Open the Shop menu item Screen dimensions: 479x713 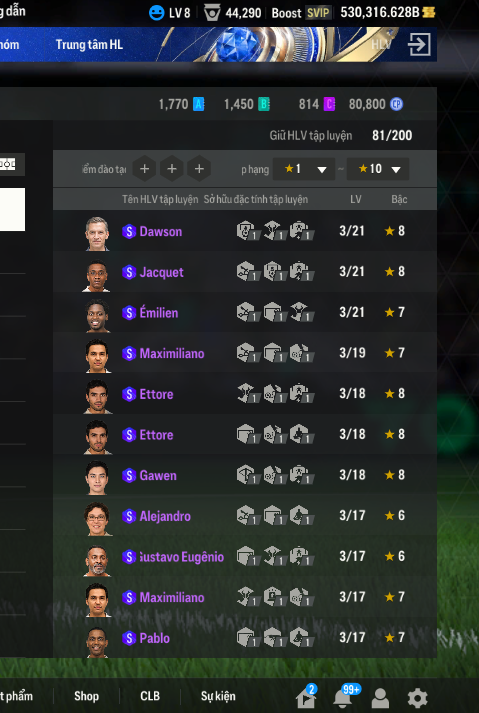click(x=86, y=696)
